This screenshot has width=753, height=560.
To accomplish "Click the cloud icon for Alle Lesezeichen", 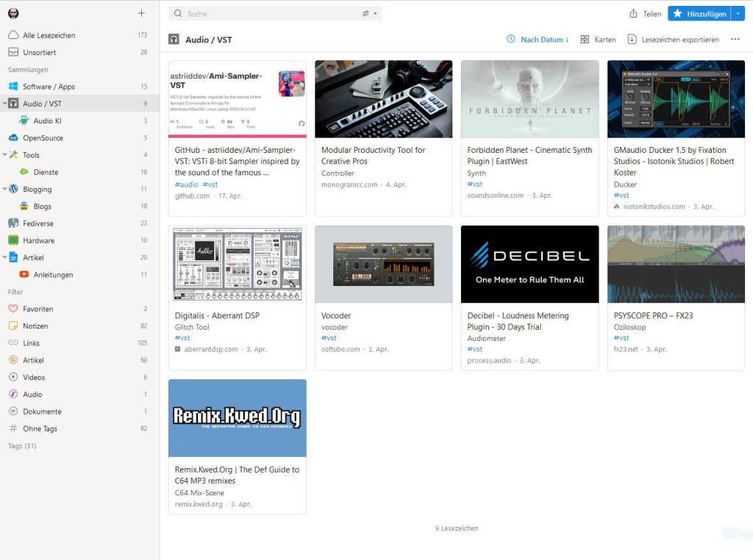I will pyautogui.click(x=13, y=35).
